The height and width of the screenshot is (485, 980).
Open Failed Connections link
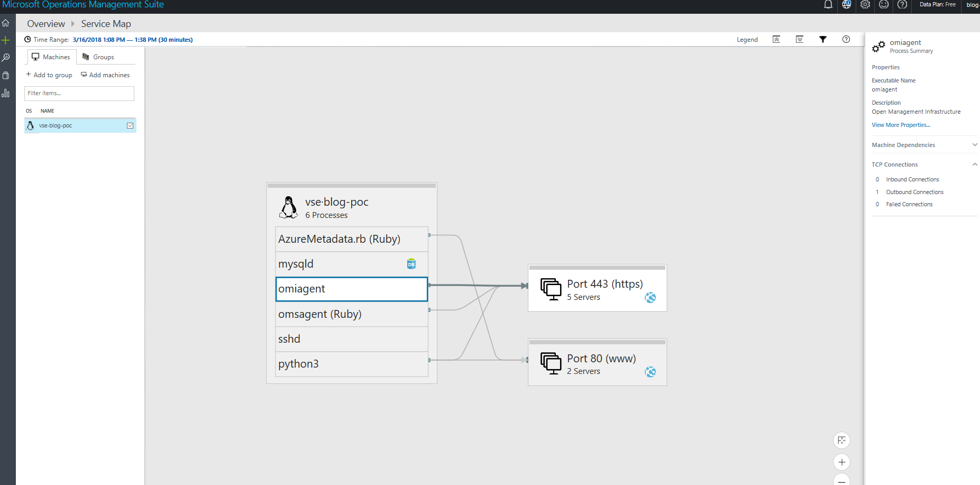pos(909,204)
